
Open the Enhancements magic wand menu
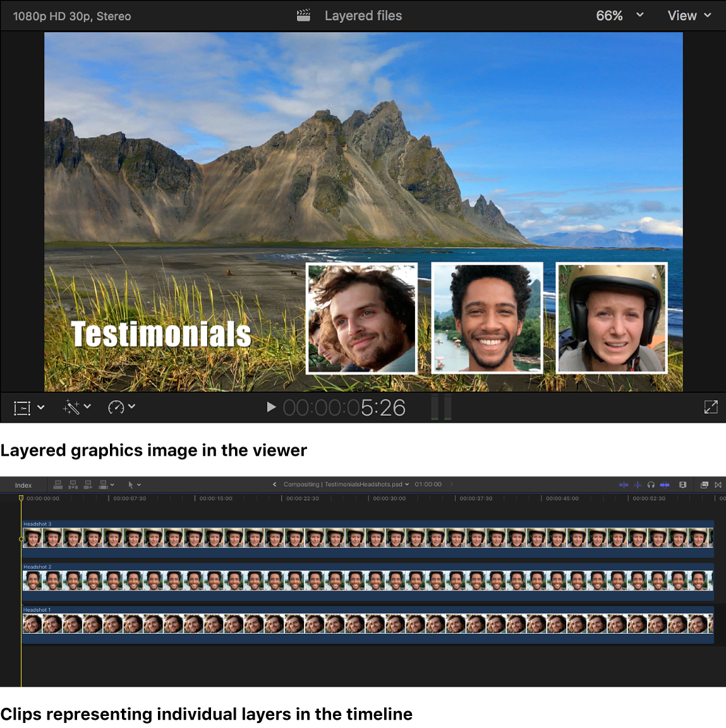click(71, 408)
